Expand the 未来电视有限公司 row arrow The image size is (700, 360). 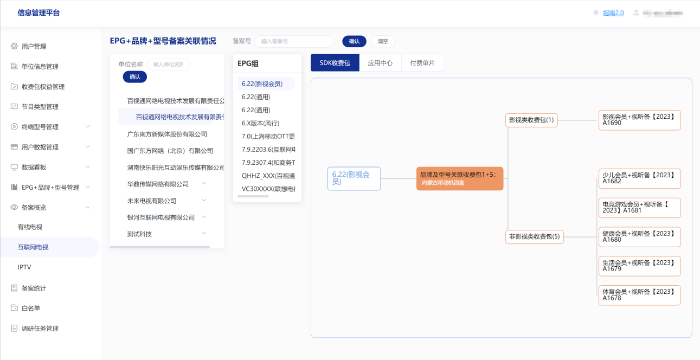pos(204,201)
